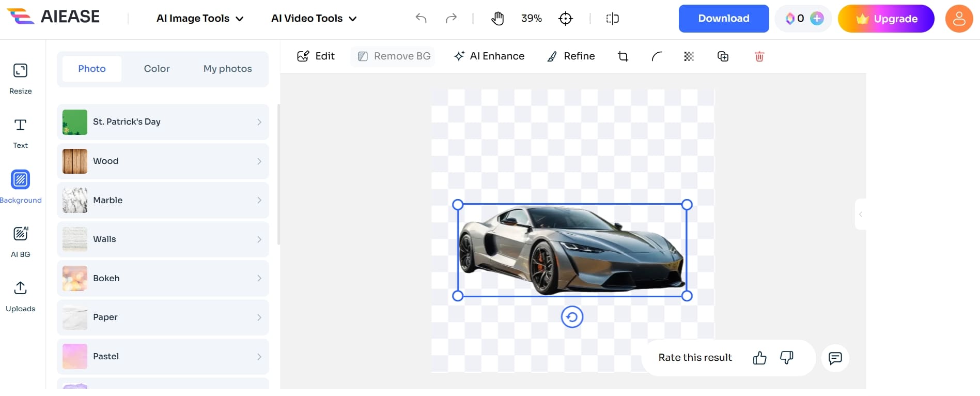Expand the Paper background category
Viewport: 980px width, 396px height.
click(x=163, y=317)
